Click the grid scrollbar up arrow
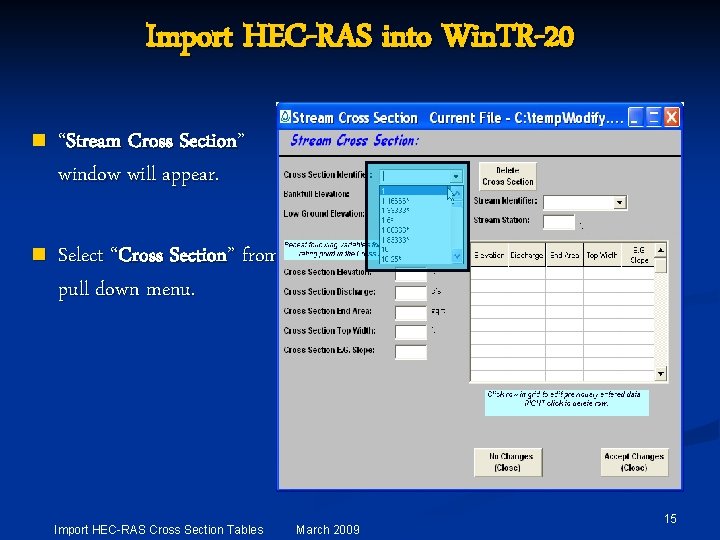Screen dimensions: 720x540 point(661,250)
